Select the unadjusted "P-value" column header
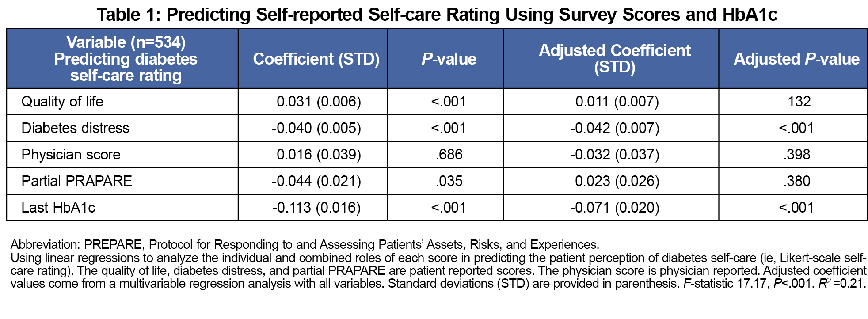The height and width of the screenshot is (319, 868). [x=449, y=59]
